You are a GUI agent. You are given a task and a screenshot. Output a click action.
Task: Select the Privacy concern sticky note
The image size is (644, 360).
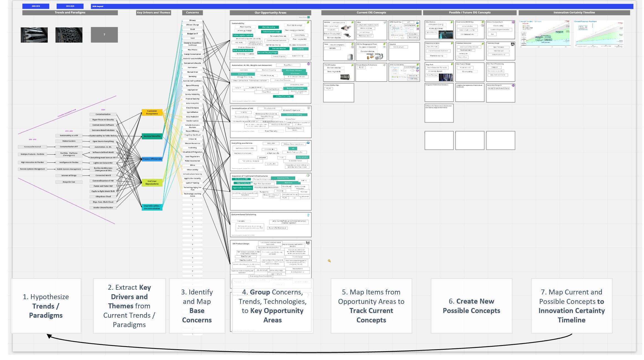(193, 20)
